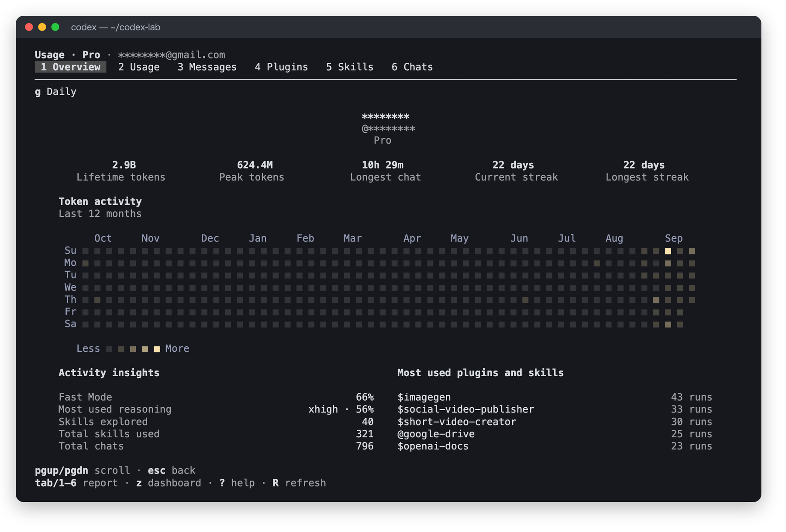
Task: Select the @google-drive plugin row
Action: click(555, 434)
